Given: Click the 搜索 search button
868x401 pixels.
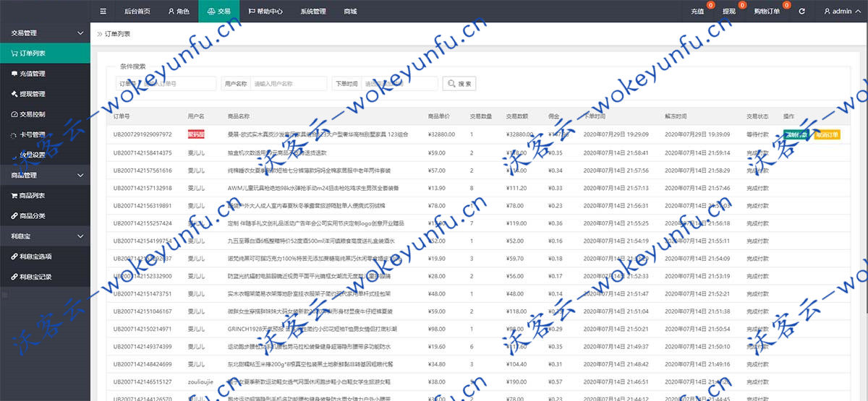Looking at the screenshot, I should point(459,84).
